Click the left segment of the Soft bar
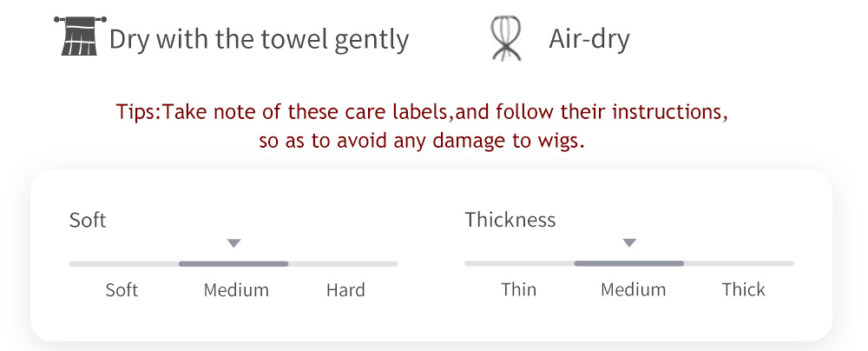Screen dimensions: 868x351 pyautogui.click(x=124, y=264)
